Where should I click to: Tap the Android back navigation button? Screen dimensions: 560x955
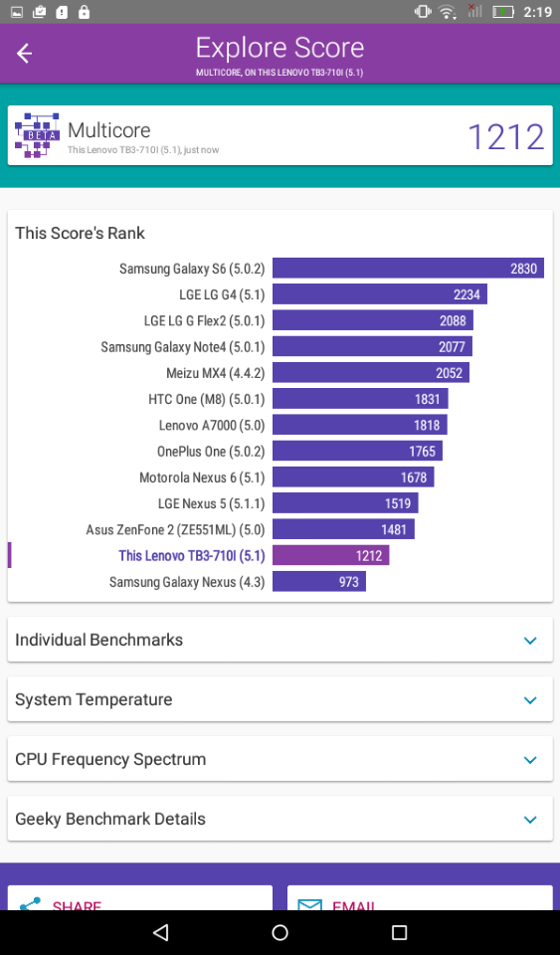160,932
